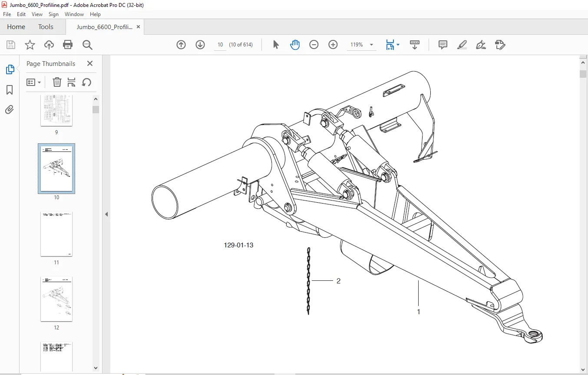This screenshot has height=375, width=588.
Task: Click the print pages thumbnail panel icon
Action: coord(72,82)
